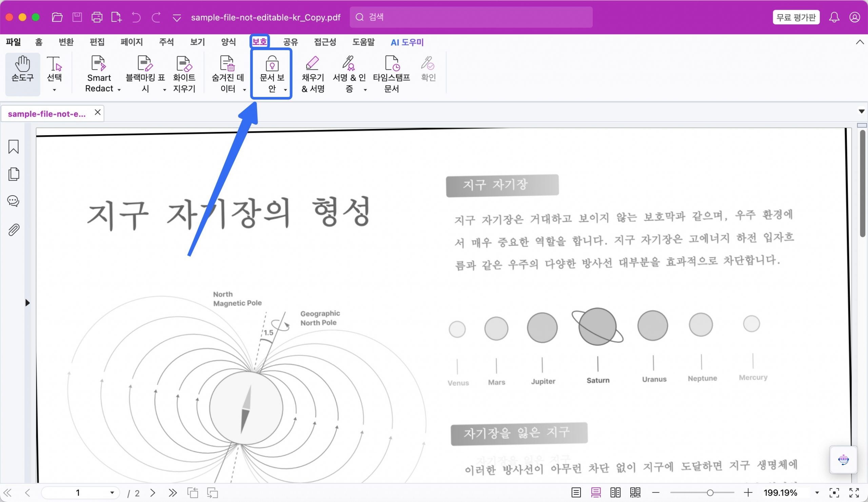Open the AI 도우미 tab
Viewport: 868px width, 502px height.
coord(407,42)
